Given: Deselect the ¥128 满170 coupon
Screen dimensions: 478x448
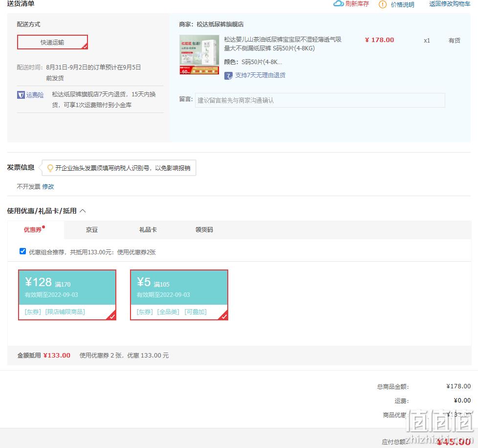Looking at the screenshot, I should tap(67, 295).
